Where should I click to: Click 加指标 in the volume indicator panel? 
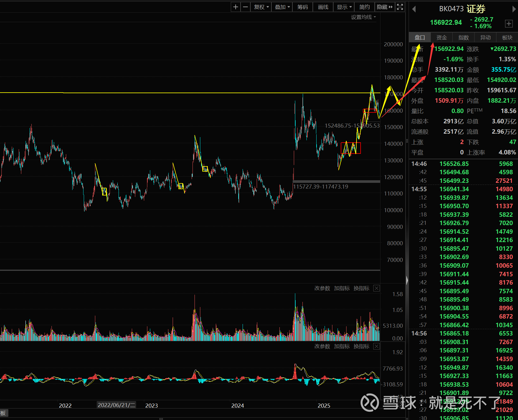[342, 288]
